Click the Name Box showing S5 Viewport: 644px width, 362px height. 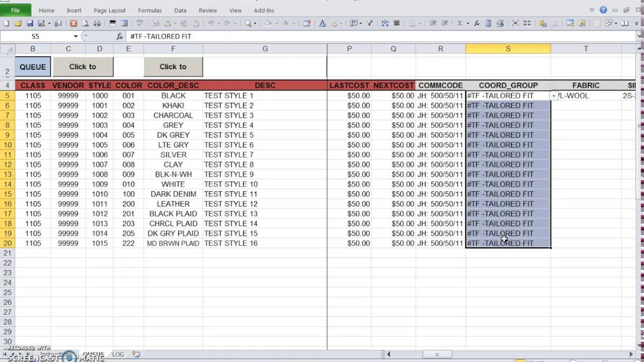point(36,36)
